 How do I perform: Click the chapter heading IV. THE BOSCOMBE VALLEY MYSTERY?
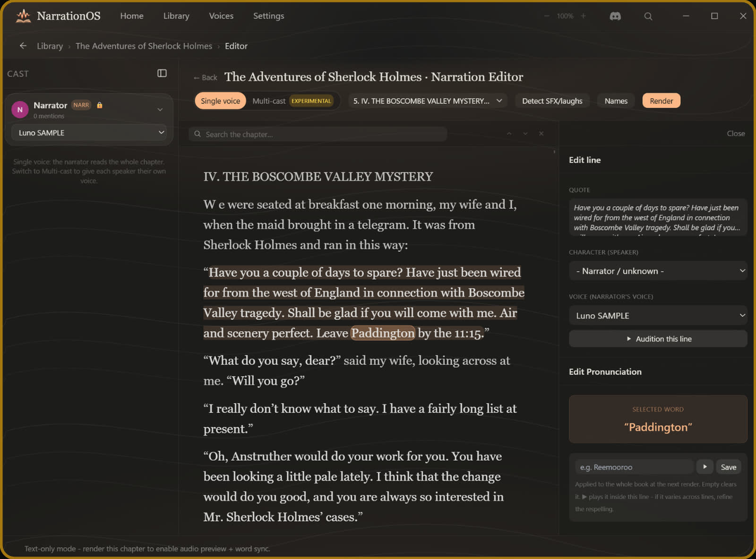point(318,176)
